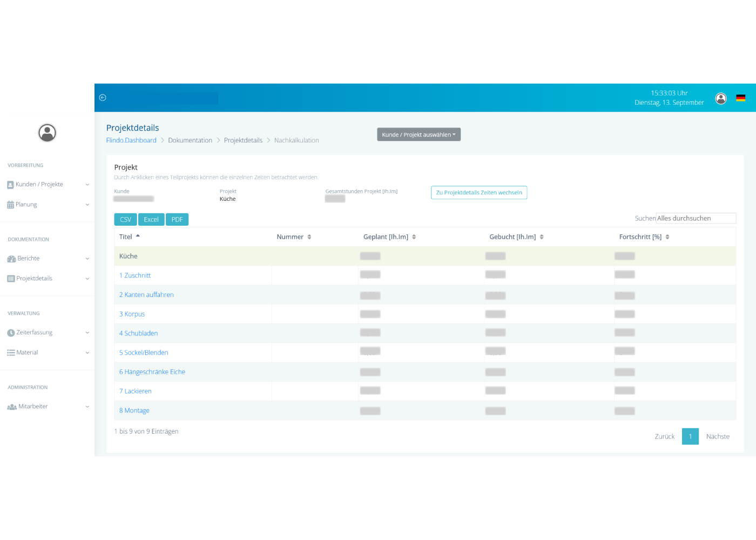Click the sidebar profile avatar

[48, 132]
